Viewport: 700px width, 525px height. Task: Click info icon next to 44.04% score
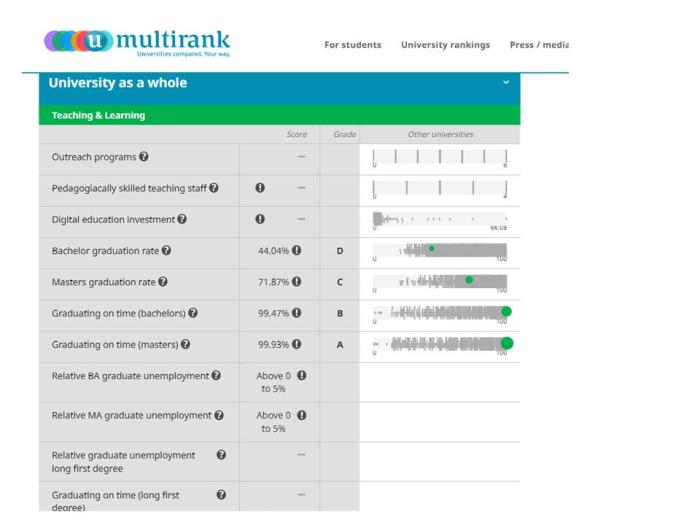297,251
